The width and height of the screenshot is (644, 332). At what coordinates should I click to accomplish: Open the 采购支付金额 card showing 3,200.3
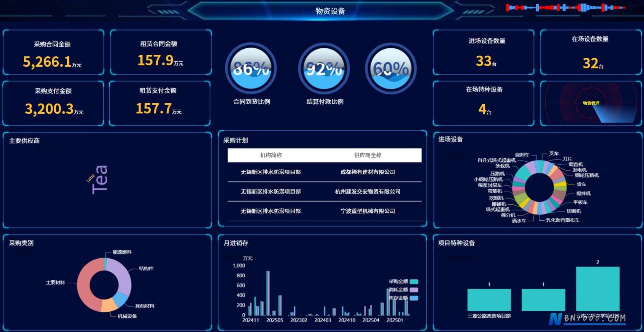click(x=53, y=103)
